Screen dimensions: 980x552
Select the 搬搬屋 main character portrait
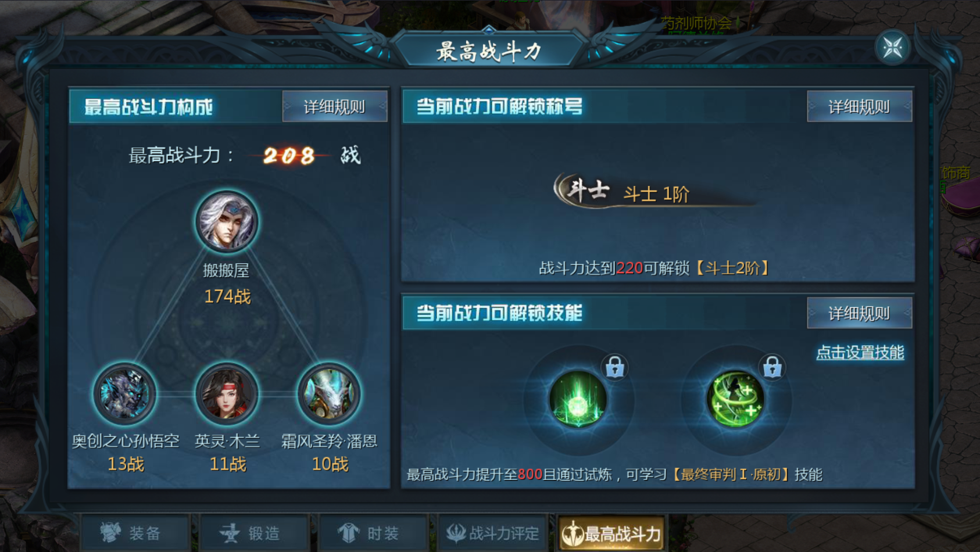coord(226,221)
